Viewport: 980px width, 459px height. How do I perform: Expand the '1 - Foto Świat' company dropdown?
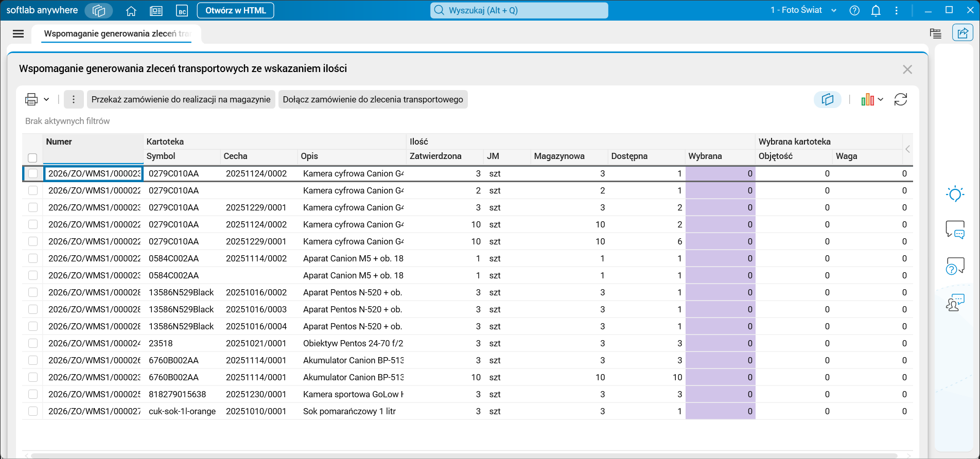click(834, 10)
